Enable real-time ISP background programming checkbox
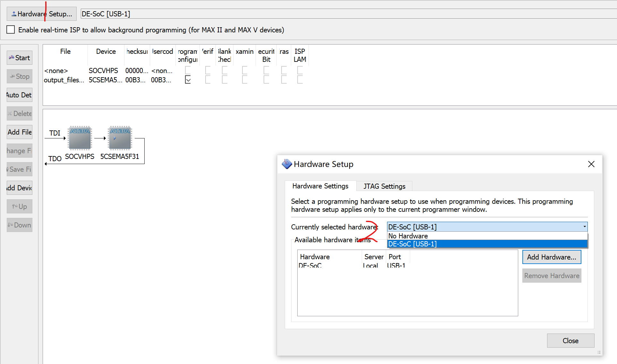Image resolution: width=617 pixels, height=364 pixels. pos(11,30)
